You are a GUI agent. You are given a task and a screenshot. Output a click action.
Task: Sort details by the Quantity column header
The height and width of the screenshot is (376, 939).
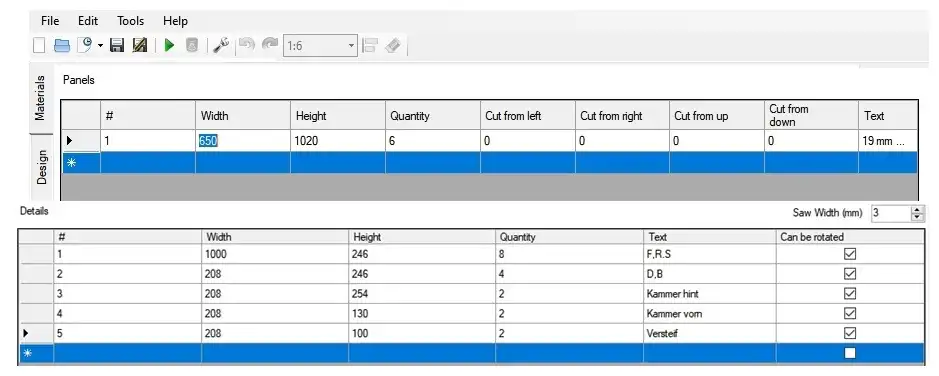point(570,237)
